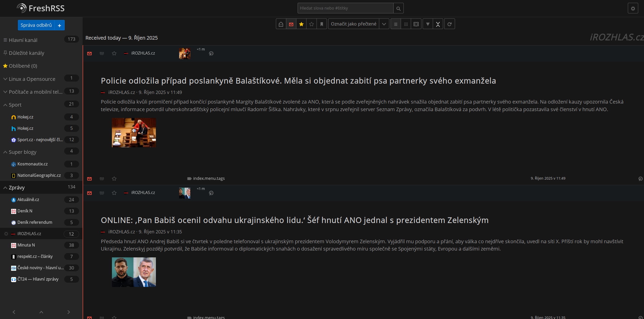Switch to reader view book icon

(416, 24)
